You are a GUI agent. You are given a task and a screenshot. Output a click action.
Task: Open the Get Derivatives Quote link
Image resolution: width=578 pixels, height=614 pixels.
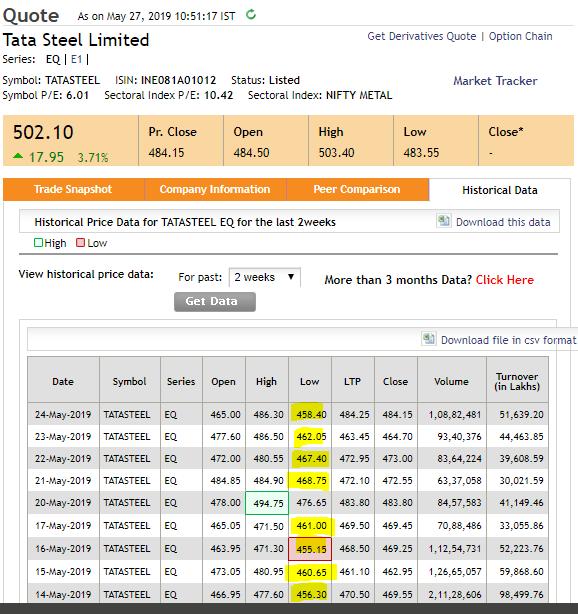click(x=422, y=36)
